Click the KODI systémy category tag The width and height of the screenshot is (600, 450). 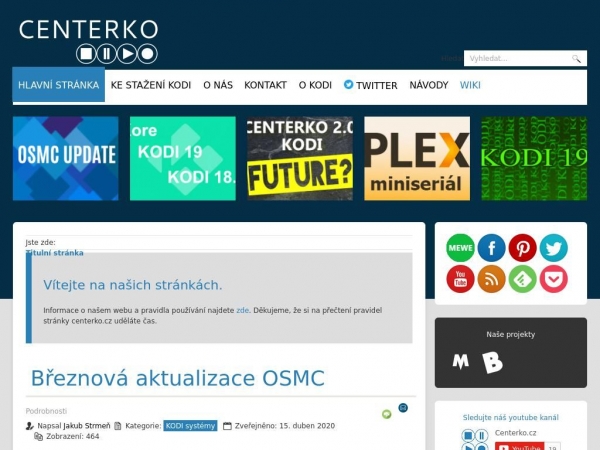point(190,426)
